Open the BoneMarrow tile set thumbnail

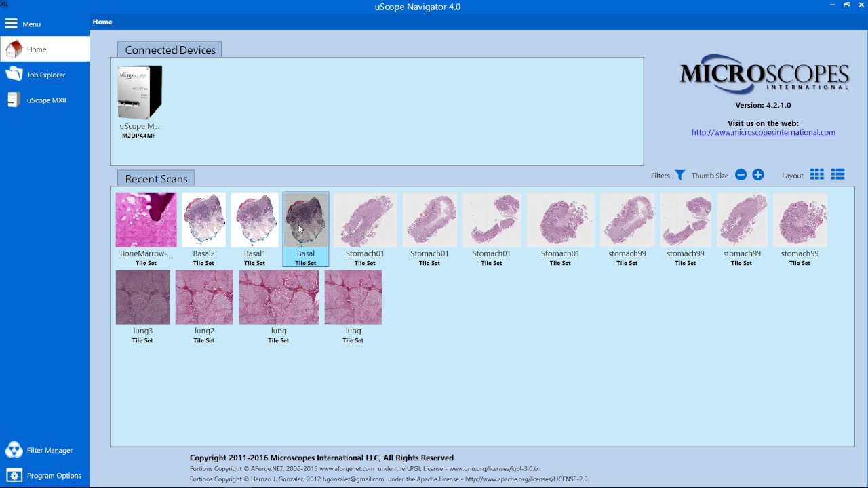tap(146, 220)
